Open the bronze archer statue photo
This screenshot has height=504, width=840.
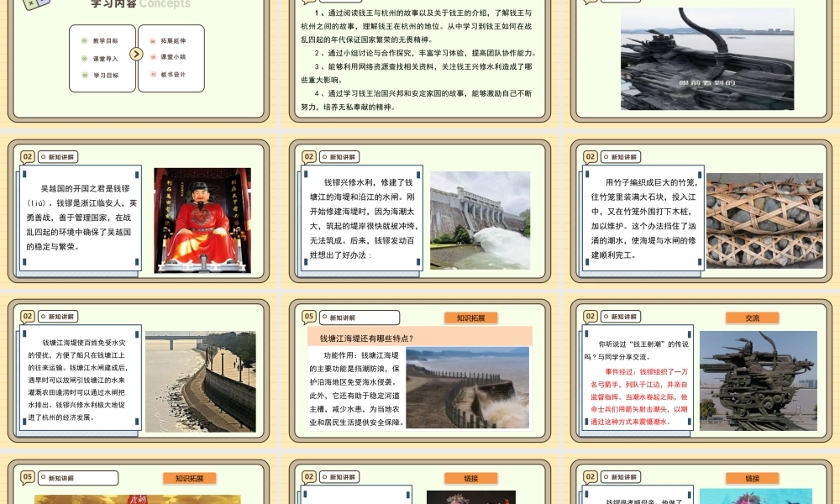[x=759, y=381]
